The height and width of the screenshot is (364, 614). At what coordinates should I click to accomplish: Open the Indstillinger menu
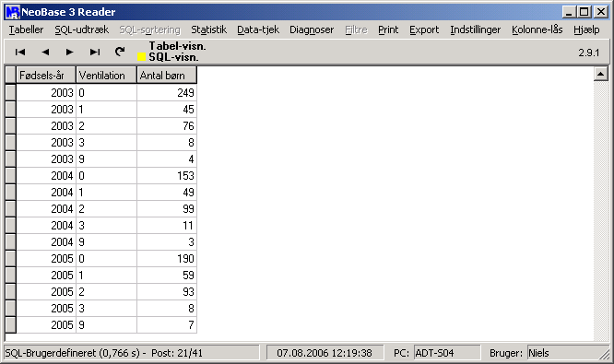(476, 29)
